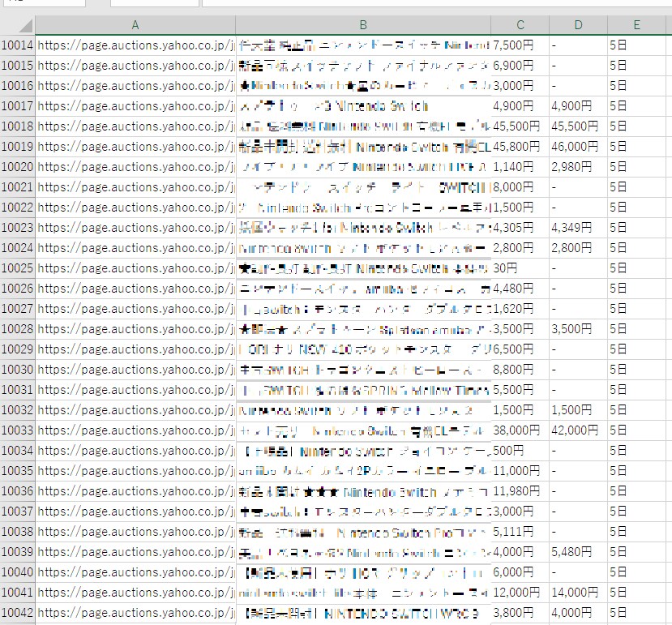Click the cell showing 6,900円

[x=520, y=66]
